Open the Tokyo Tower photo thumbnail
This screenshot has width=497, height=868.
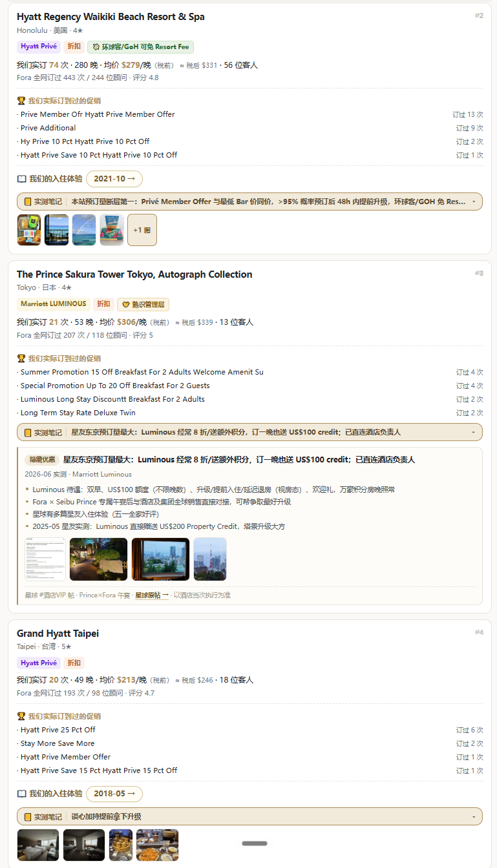point(210,559)
